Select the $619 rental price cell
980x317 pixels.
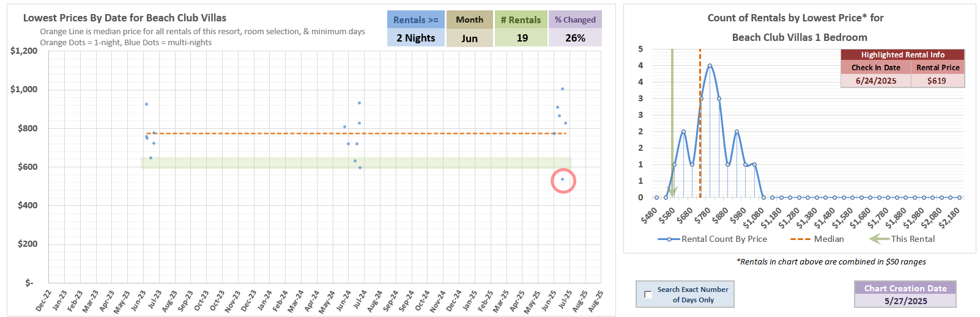937,81
